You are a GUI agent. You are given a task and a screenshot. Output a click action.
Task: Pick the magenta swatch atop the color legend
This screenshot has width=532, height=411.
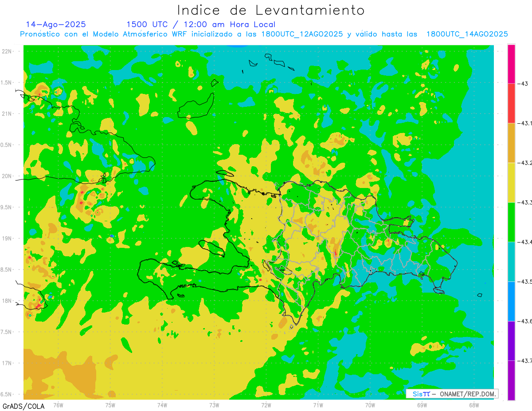coord(511,64)
